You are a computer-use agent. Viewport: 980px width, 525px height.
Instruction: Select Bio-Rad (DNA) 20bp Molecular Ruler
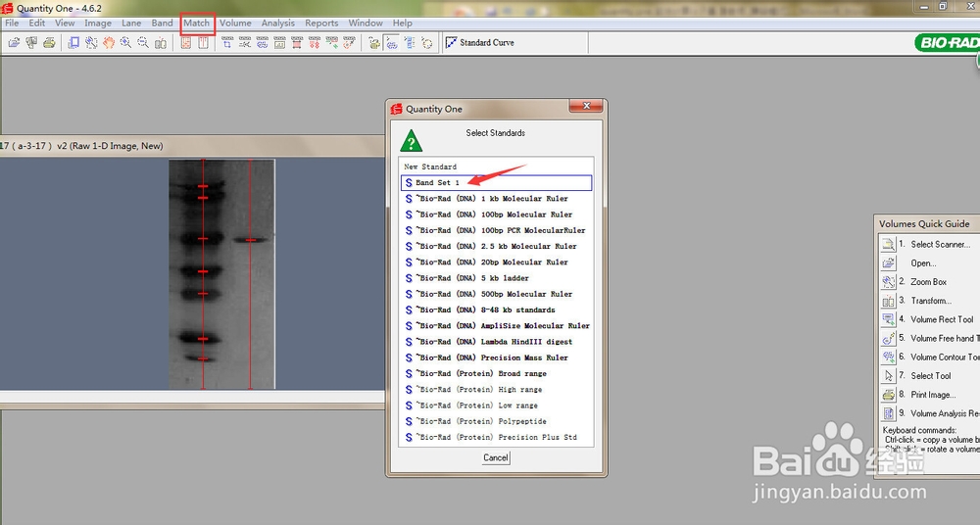click(x=496, y=262)
